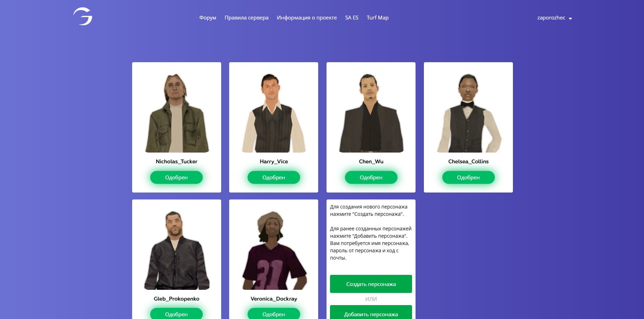The image size is (644, 319).
Task: Select Chen_Wu character portrait
Action: tap(371, 113)
